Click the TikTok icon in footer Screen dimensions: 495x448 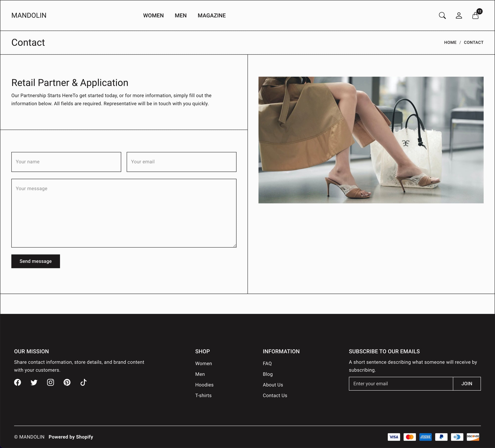tap(83, 382)
